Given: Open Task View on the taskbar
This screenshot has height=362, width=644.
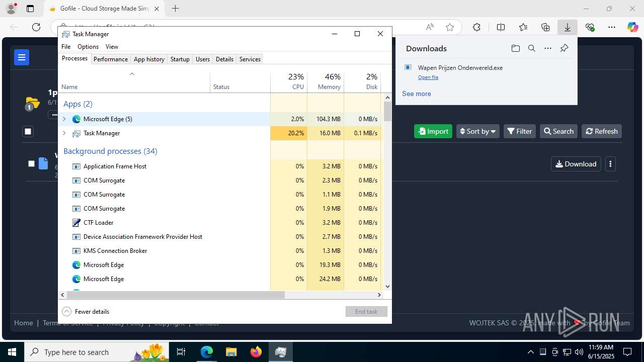Looking at the screenshot, I should [182, 352].
